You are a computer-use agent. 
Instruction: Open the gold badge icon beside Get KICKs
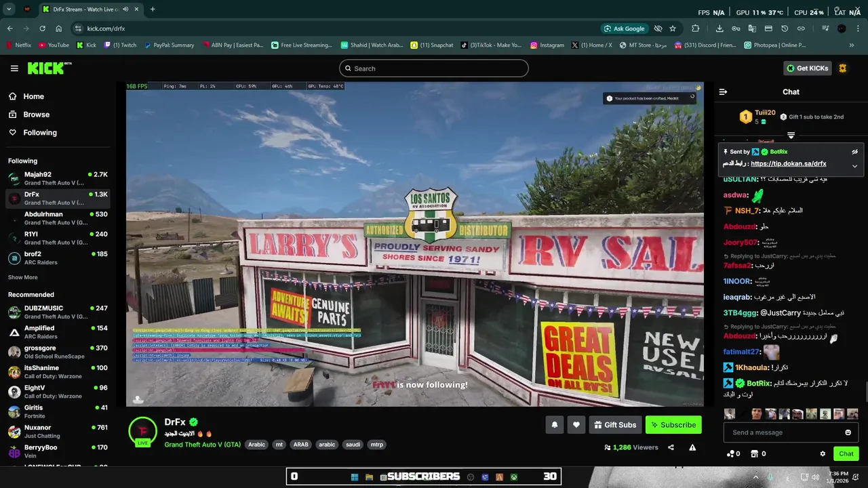[843, 68]
